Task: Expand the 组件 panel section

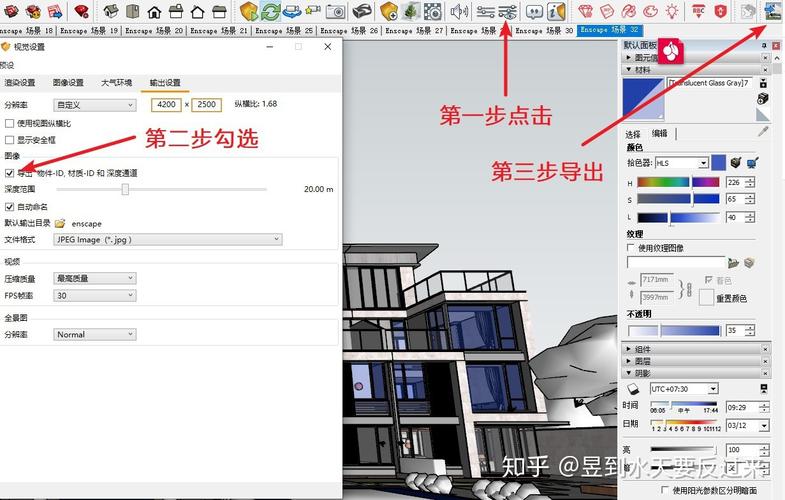Action: click(696, 349)
